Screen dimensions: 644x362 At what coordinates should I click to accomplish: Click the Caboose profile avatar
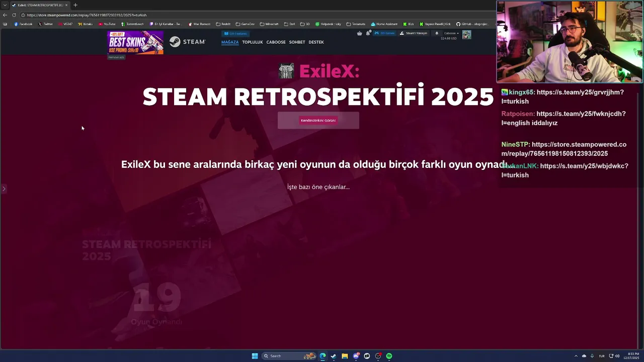pos(467,35)
